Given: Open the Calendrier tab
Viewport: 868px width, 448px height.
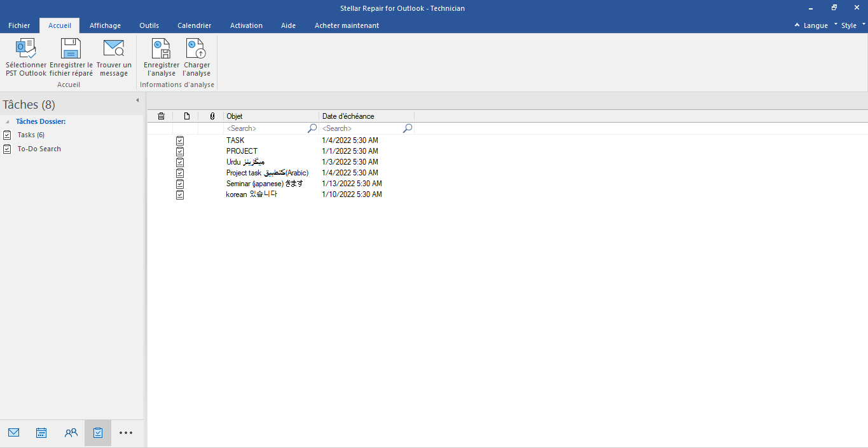Looking at the screenshot, I should [x=195, y=25].
